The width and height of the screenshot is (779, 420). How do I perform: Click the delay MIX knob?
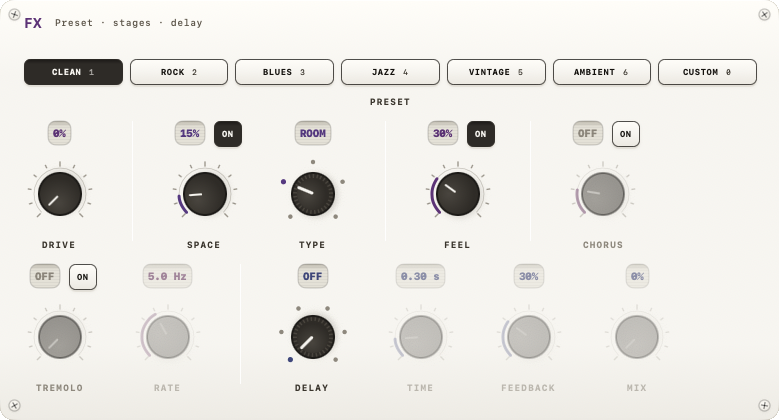point(637,336)
